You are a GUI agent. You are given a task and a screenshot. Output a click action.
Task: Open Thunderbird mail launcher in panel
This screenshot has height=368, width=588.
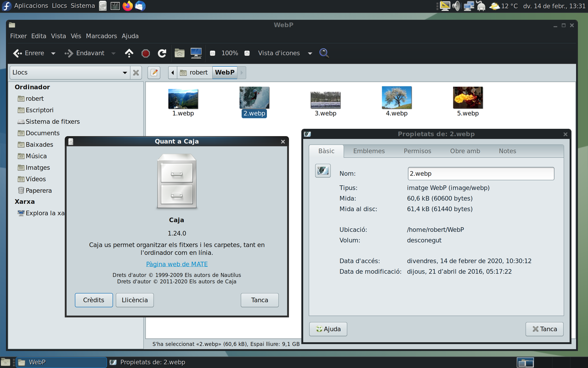[x=140, y=6]
